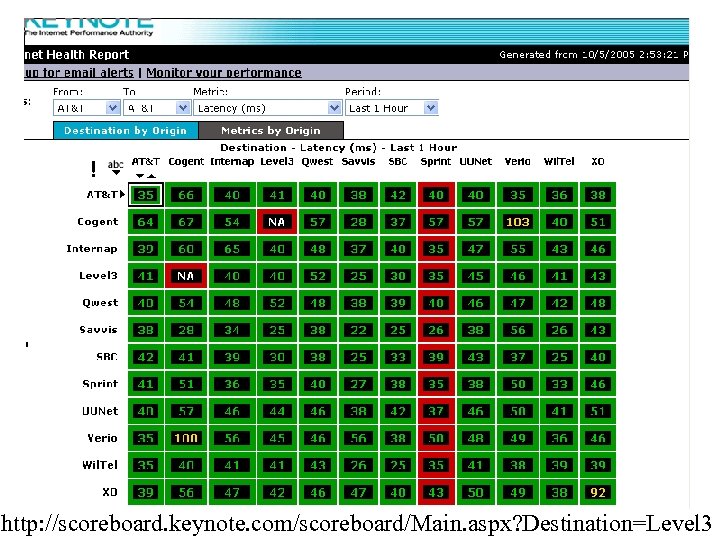Select the Qwest column header

(x=317, y=162)
